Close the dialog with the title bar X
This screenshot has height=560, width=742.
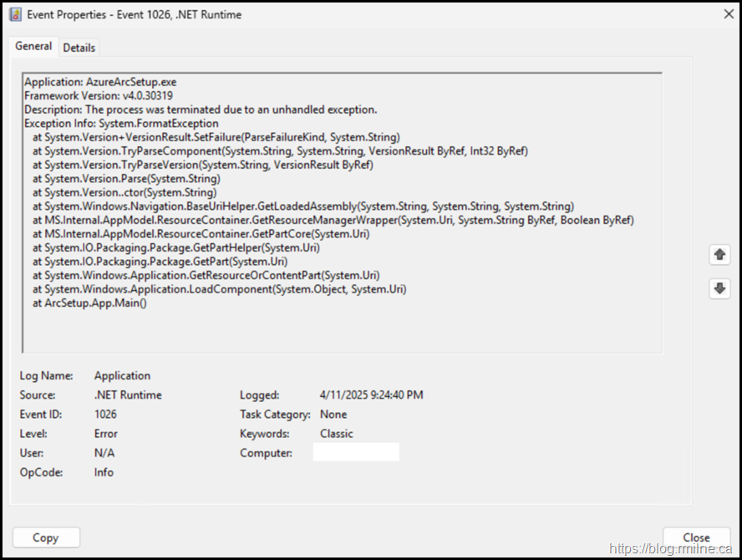point(726,14)
